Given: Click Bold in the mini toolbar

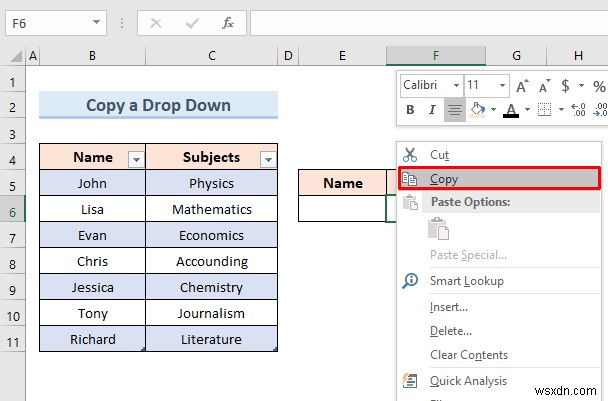Looking at the screenshot, I should coord(410,110).
